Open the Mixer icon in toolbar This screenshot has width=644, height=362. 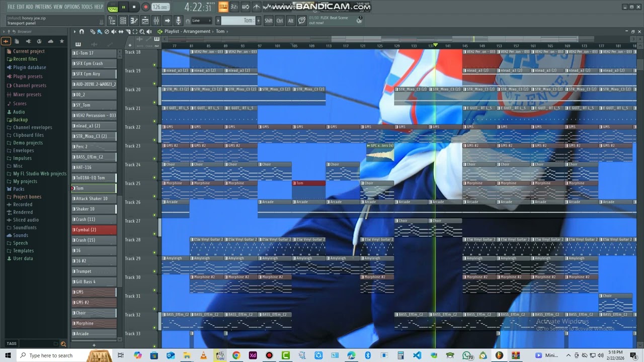pos(156,21)
